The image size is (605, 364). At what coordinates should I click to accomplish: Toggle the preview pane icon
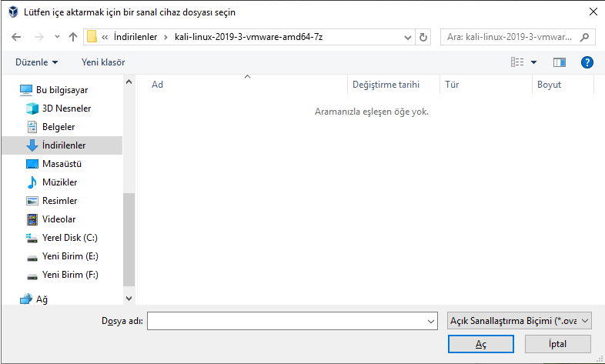559,62
